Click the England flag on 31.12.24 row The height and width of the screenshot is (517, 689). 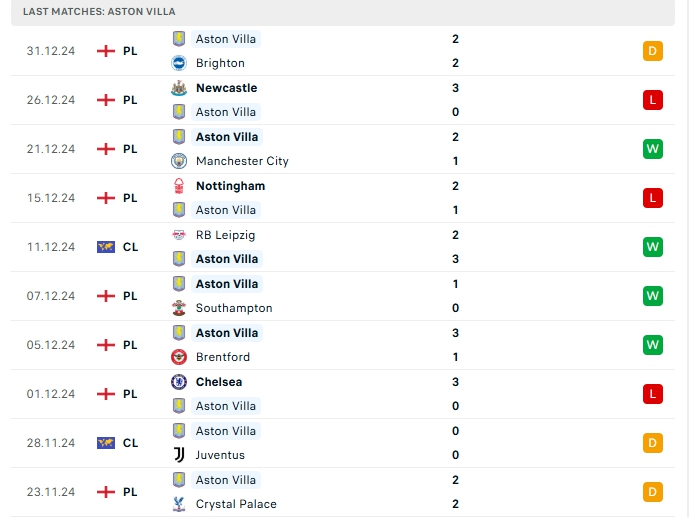coord(106,51)
